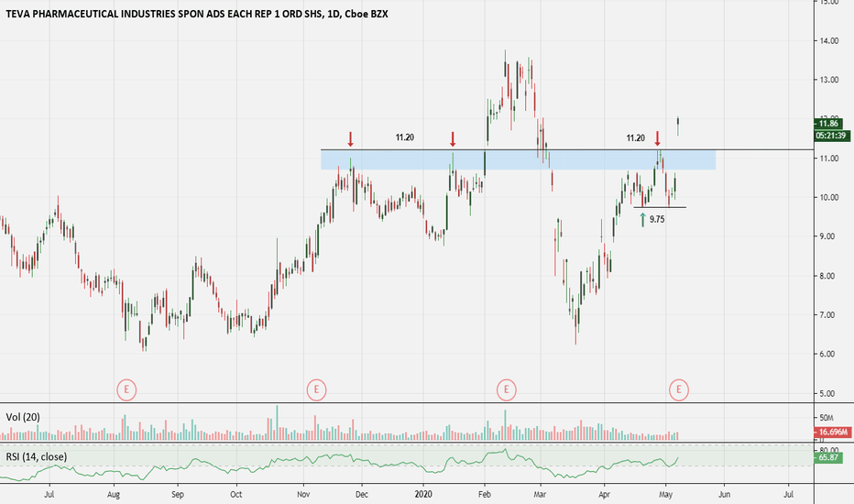Image resolution: width=854 pixels, height=504 pixels.
Task: Click the Jul label on the left of the time axis
Action: point(49,495)
